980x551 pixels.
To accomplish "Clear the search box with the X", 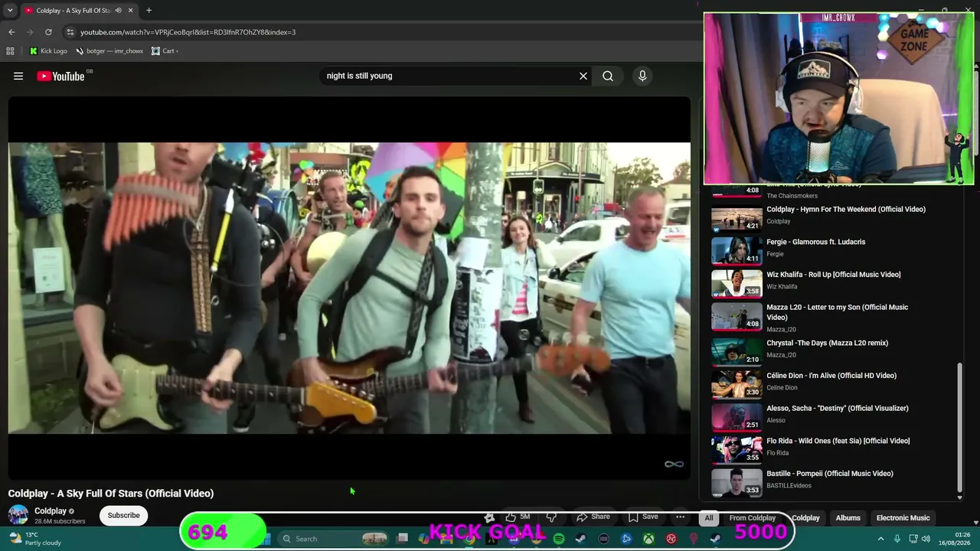I will (583, 76).
